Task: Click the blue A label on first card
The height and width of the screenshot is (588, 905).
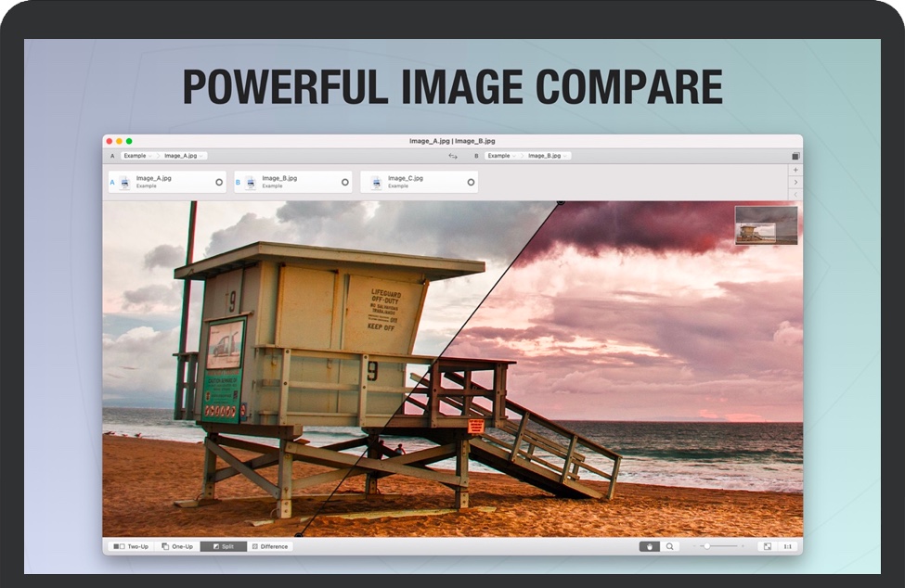Action: coord(112,183)
